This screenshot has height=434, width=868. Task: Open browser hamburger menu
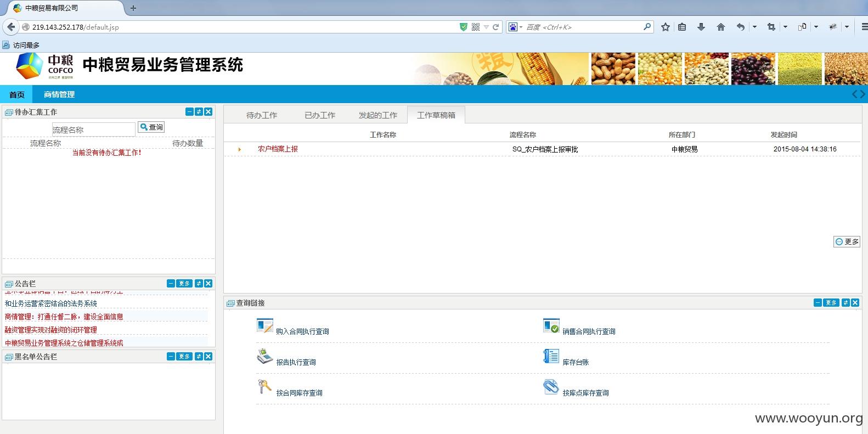(x=864, y=27)
